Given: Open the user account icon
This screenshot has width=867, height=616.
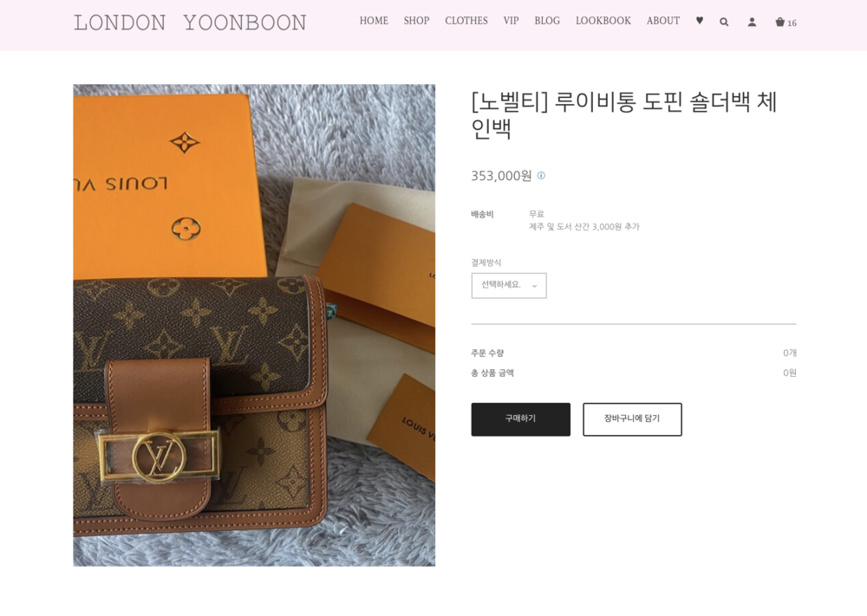Looking at the screenshot, I should [752, 23].
